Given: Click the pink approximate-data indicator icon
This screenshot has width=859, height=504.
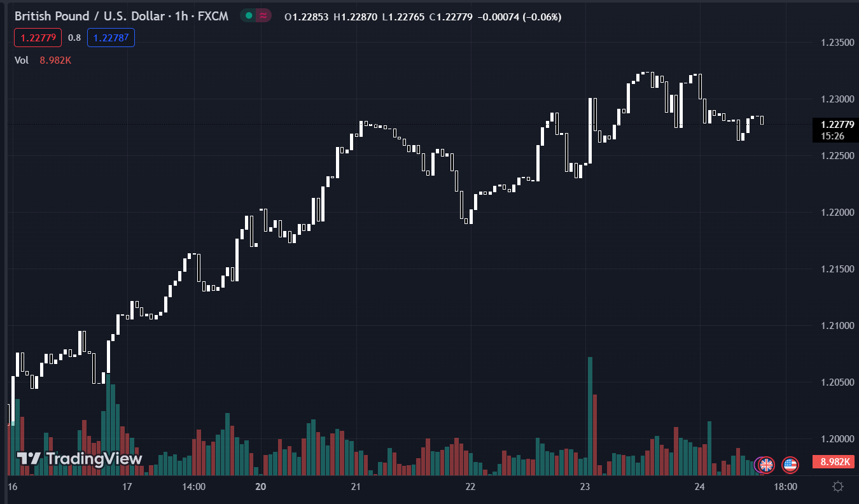Looking at the screenshot, I should click(x=263, y=16).
